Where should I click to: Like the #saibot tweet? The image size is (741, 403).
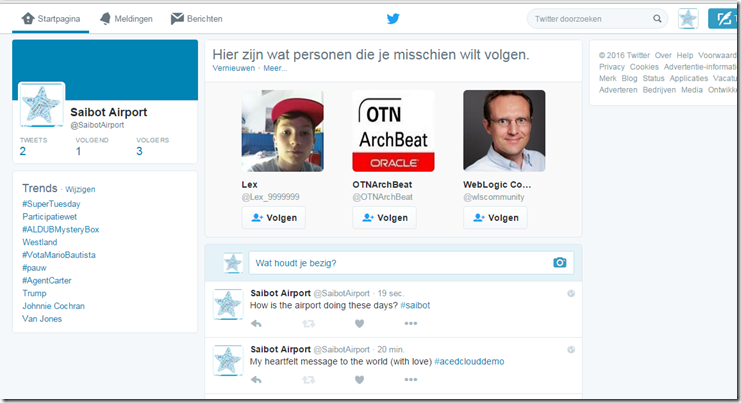[359, 324]
